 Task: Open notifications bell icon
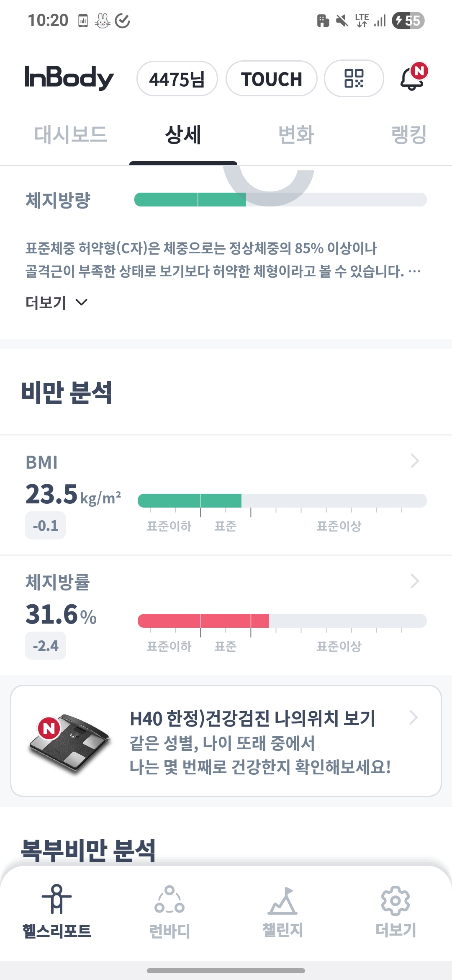pyautogui.click(x=412, y=78)
